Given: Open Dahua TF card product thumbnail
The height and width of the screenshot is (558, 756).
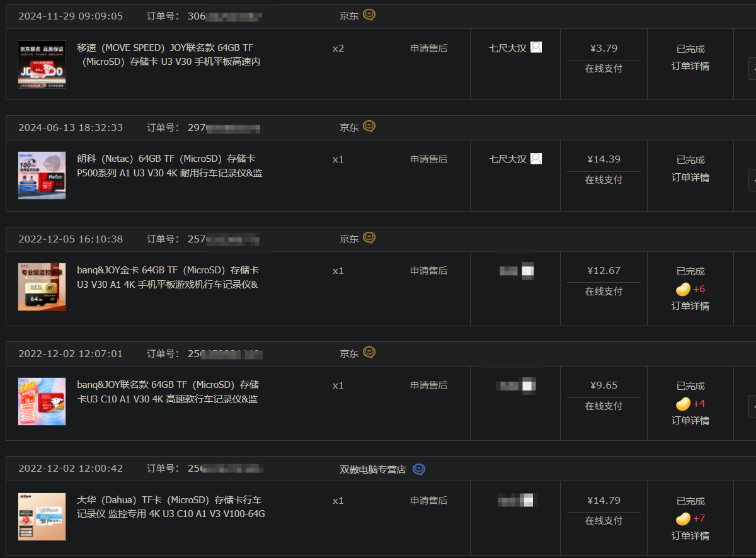Looking at the screenshot, I should [42, 517].
